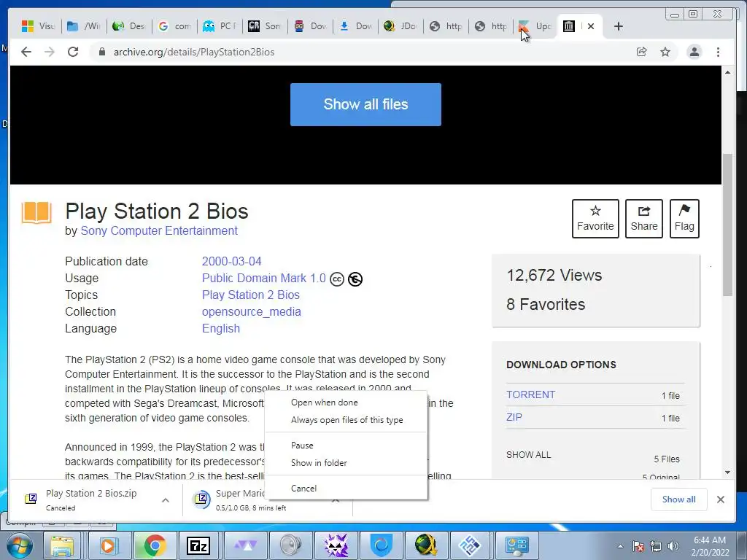Open the opensource_media collection link
Viewport: 747px width, 560px height.
(x=252, y=312)
